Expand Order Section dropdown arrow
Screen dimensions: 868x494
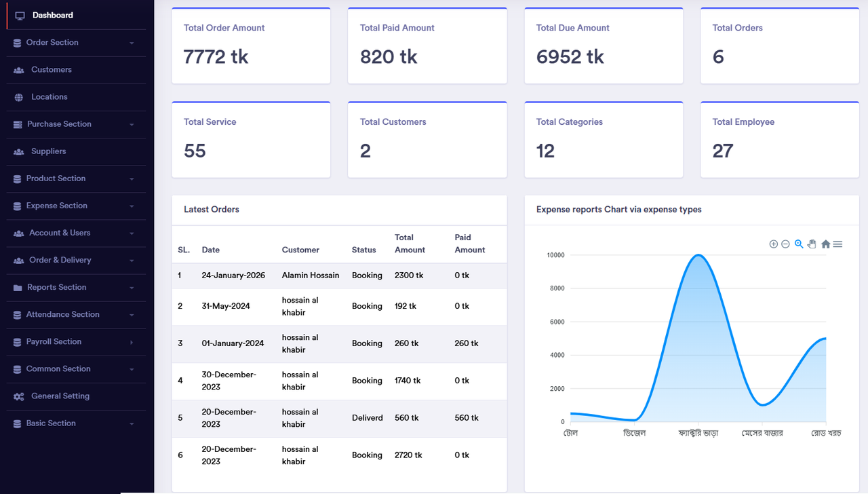(x=132, y=43)
